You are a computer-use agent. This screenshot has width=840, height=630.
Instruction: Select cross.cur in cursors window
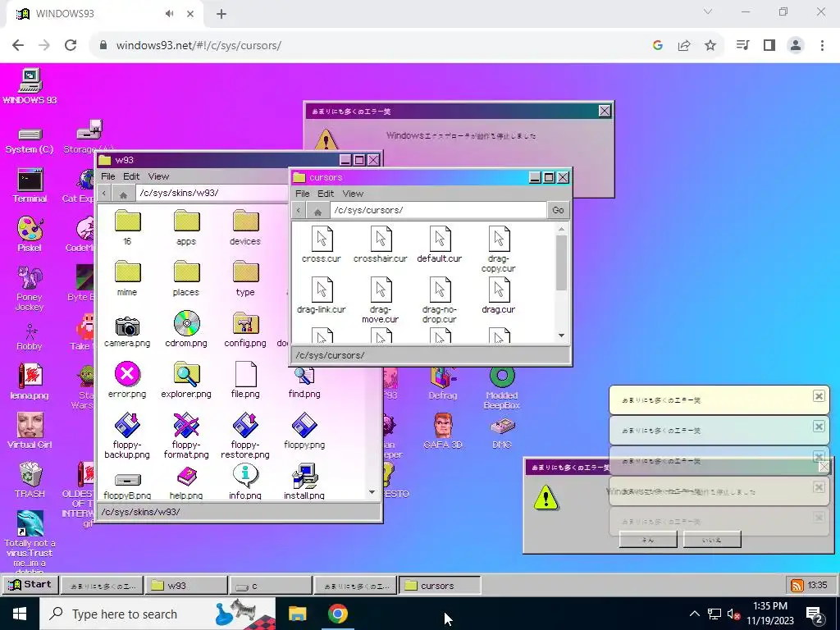(x=322, y=244)
